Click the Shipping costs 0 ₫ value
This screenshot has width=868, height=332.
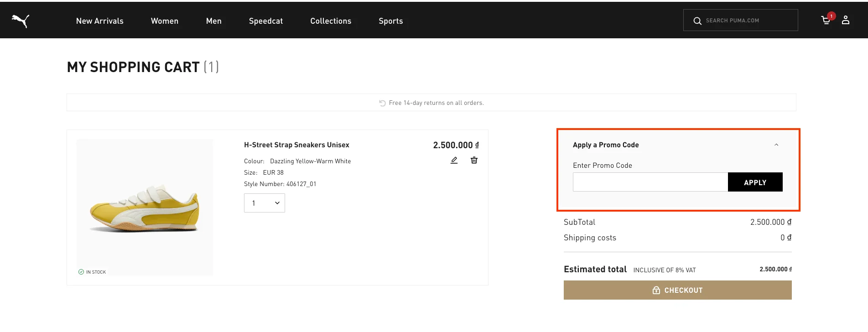(786, 238)
